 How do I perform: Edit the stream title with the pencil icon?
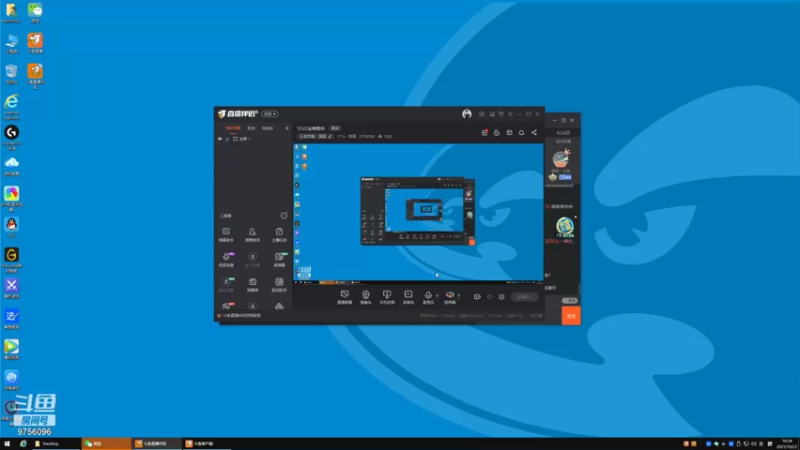[x=330, y=137]
